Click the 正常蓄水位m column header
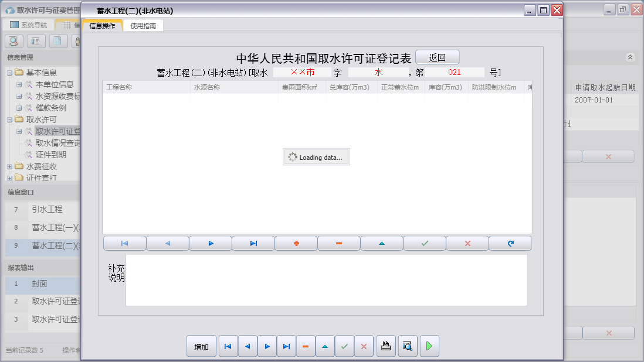Viewport: 644px width, 362px height. point(401,87)
